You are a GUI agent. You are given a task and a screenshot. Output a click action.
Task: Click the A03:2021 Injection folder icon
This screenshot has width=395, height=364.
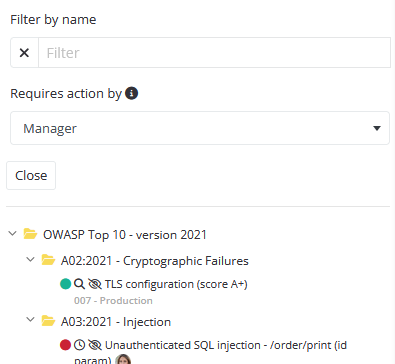coord(48,321)
